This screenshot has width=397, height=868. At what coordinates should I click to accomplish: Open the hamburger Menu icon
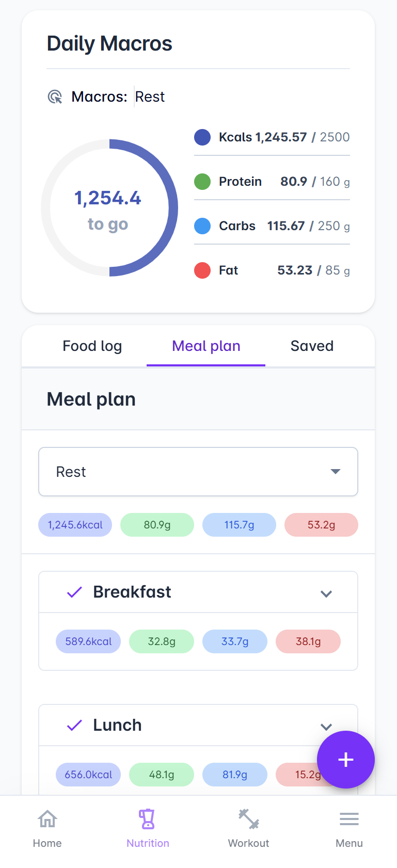click(x=349, y=819)
